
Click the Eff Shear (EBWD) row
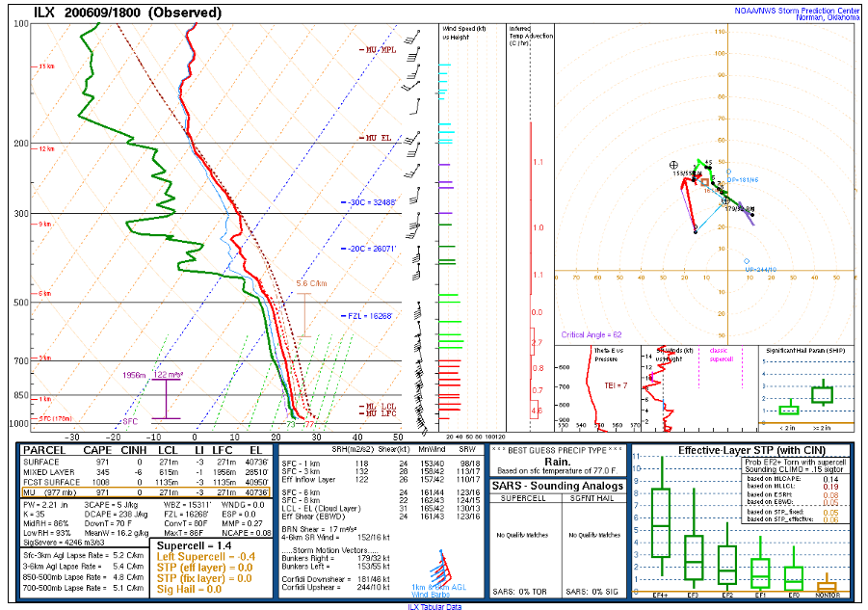tap(381, 517)
